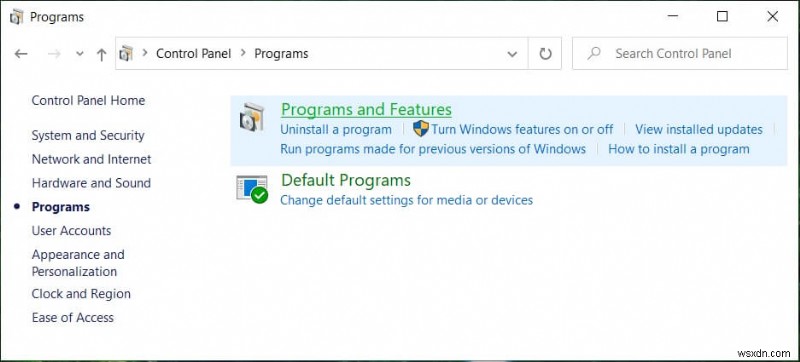Image resolution: width=800 pixels, height=362 pixels.
Task: Open Hardware and Sound category
Action: click(91, 183)
